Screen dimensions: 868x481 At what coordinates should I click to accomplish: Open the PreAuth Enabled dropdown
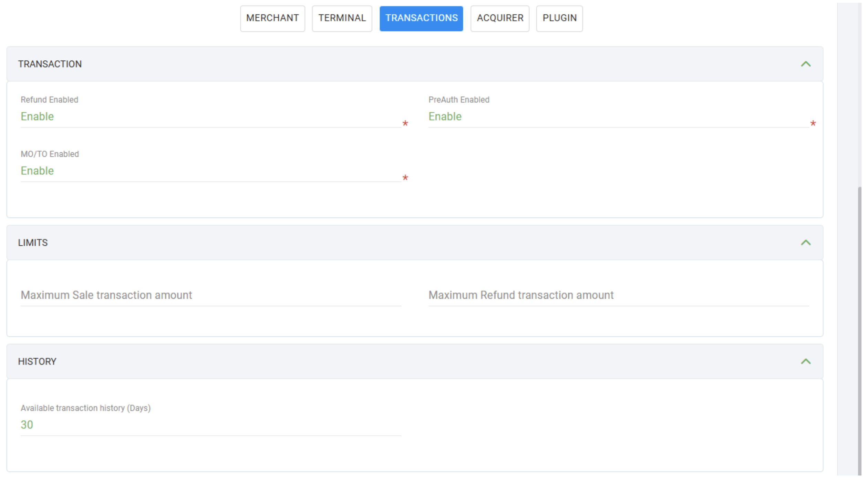618,117
